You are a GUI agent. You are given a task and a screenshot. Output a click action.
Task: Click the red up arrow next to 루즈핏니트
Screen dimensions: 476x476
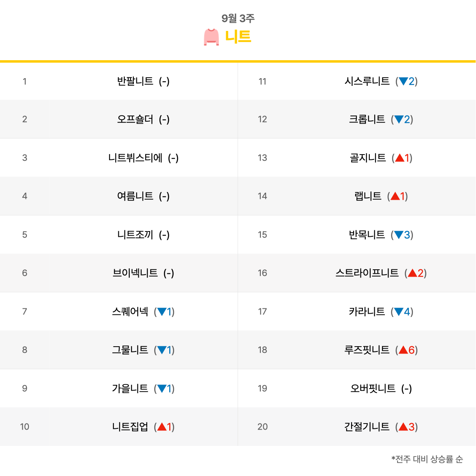tap(403, 350)
